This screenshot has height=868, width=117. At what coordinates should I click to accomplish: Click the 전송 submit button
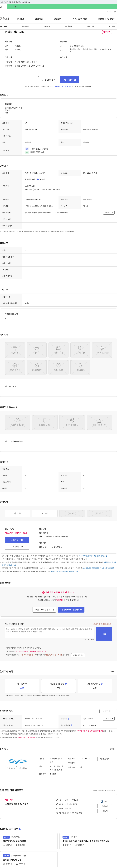104,634
